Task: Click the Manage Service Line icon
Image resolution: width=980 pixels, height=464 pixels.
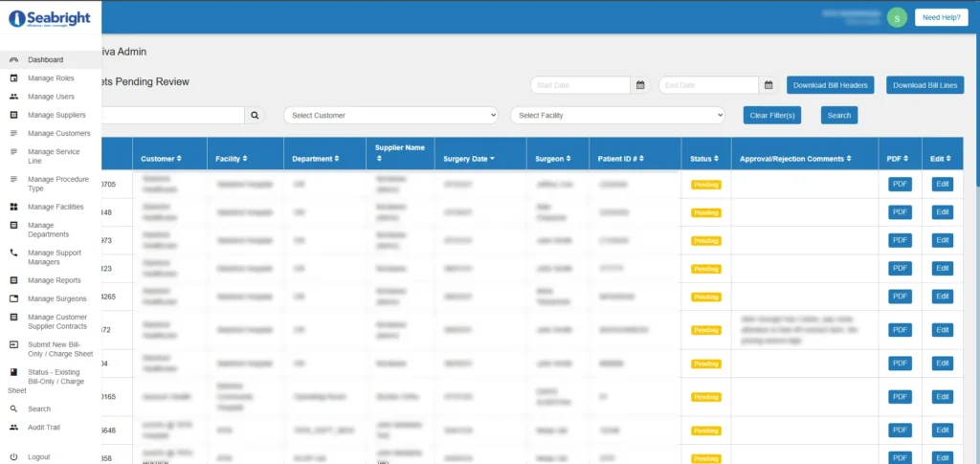Action: pyautogui.click(x=13, y=152)
